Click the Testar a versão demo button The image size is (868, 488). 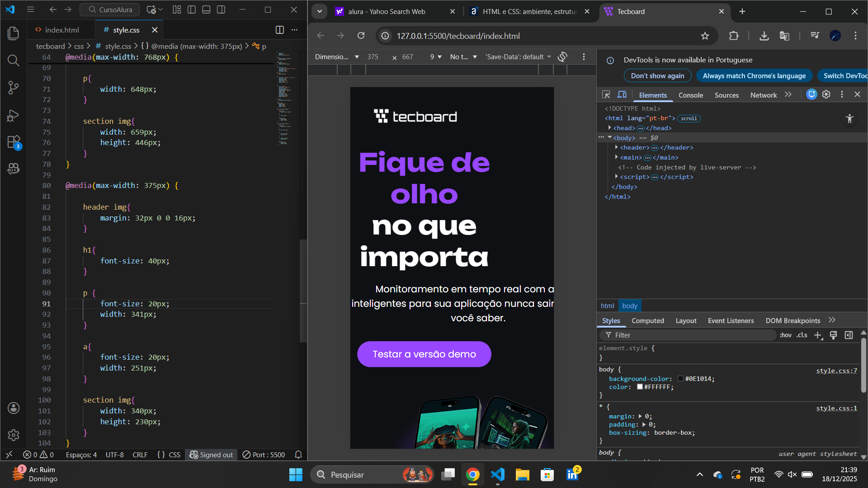click(424, 354)
